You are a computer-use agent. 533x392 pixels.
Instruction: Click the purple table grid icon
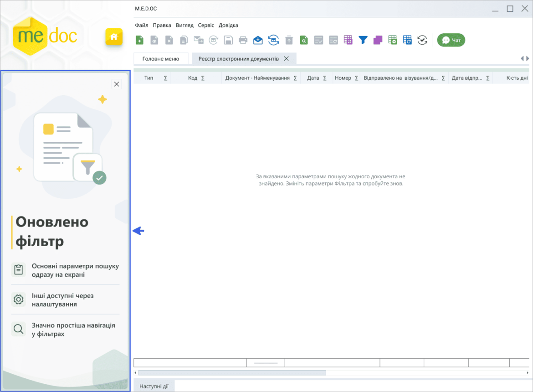coord(348,40)
